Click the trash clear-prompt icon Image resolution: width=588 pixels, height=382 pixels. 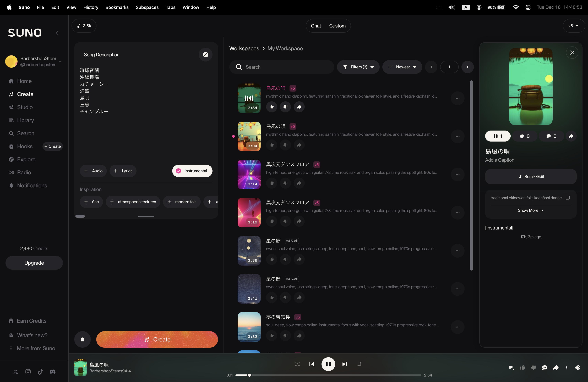pos(83,339)
